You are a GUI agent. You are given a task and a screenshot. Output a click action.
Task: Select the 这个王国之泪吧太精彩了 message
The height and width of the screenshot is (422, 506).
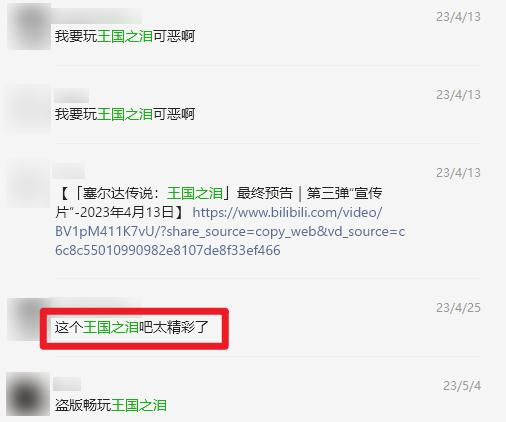click(x=132, y=327)
